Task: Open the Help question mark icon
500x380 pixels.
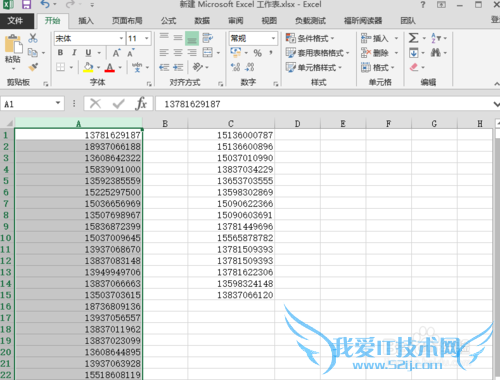Action: (x=423, y=5)
